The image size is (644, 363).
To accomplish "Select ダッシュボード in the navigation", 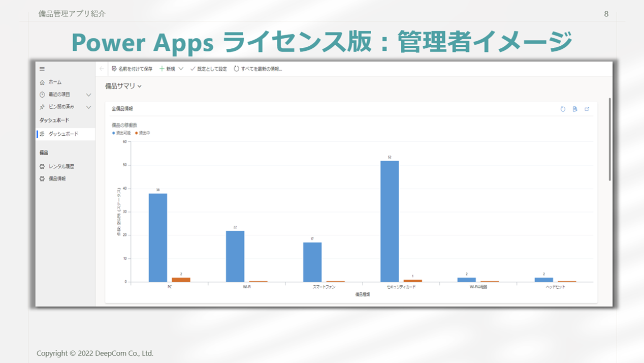I will pos(63,134).
